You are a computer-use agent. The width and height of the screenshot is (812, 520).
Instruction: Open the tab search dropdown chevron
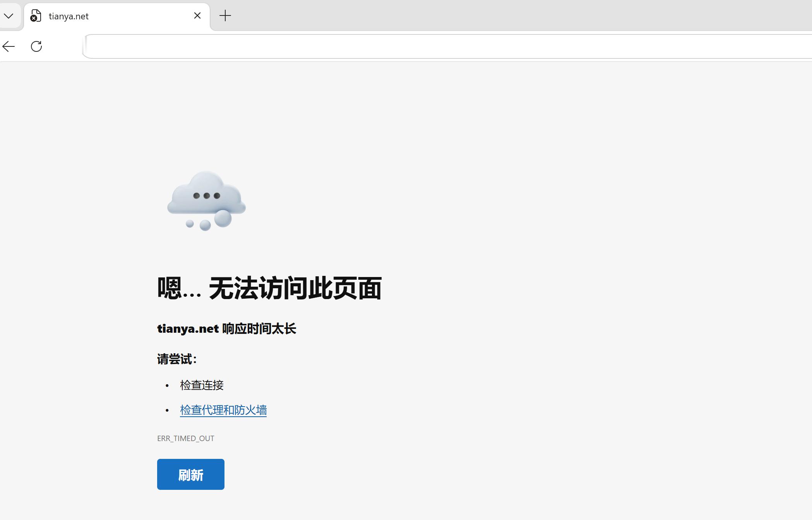click(x=9, y=16)
